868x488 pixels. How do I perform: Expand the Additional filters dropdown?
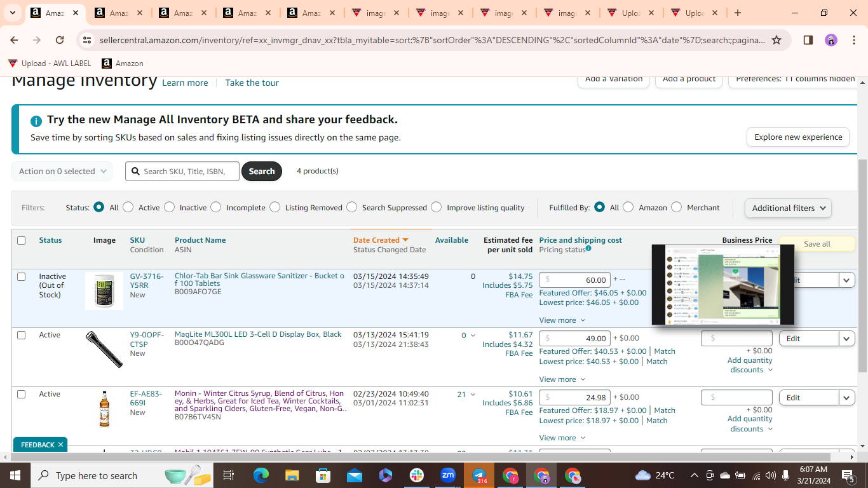[x=788, y=208]
